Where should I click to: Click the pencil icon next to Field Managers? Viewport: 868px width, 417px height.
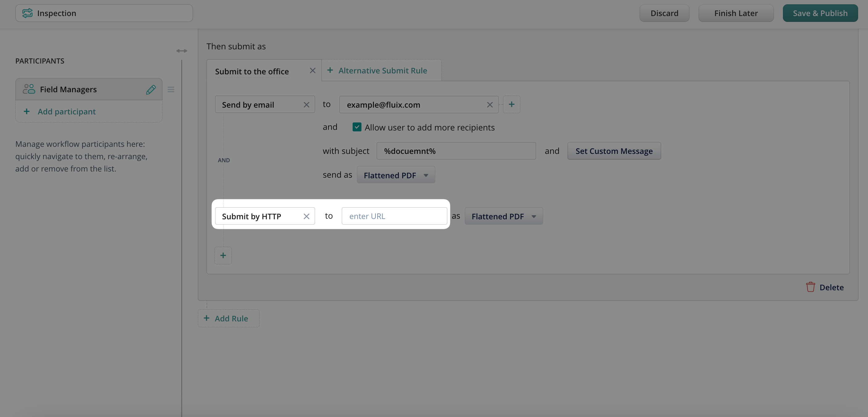[x=151, y=89]
